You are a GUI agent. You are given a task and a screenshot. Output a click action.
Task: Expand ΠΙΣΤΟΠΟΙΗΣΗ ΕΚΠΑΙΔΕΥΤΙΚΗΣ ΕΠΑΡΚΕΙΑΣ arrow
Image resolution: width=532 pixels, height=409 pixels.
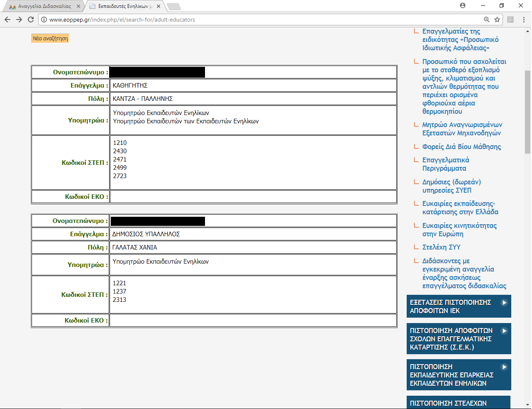pyautogui.click(x=504, y=367)
